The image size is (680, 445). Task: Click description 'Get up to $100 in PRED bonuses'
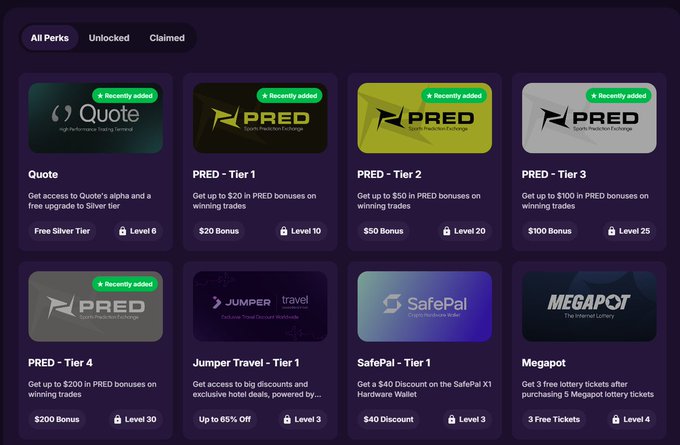pos(585,200)
